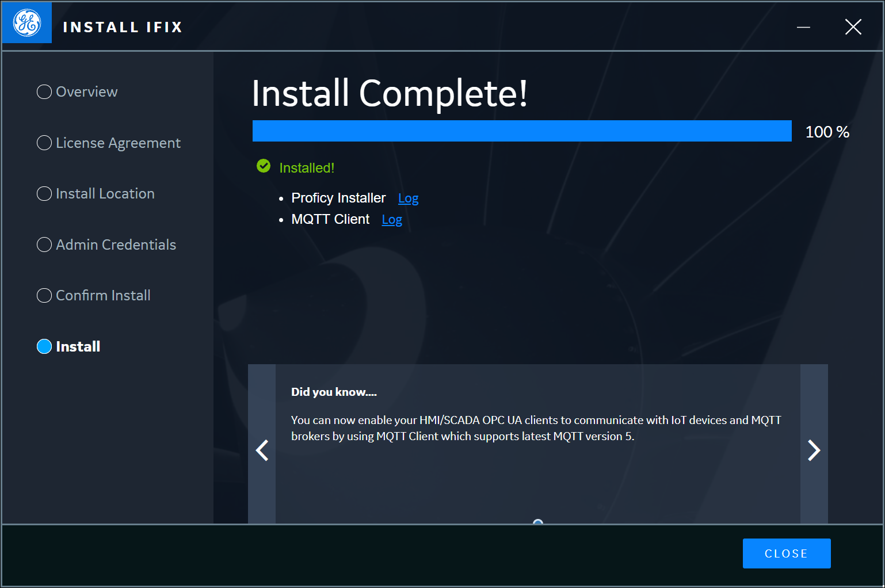Click the tip carousel page indicator dot

point(538,522)
